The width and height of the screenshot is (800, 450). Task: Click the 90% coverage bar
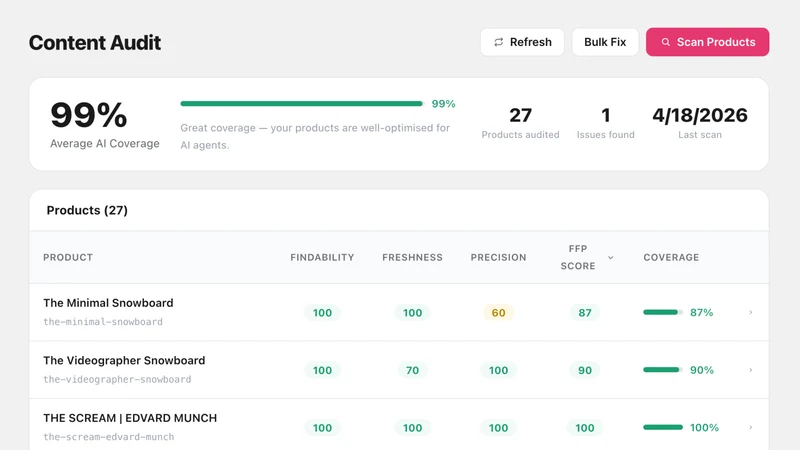pyautogui.click(x=663, y=370)
